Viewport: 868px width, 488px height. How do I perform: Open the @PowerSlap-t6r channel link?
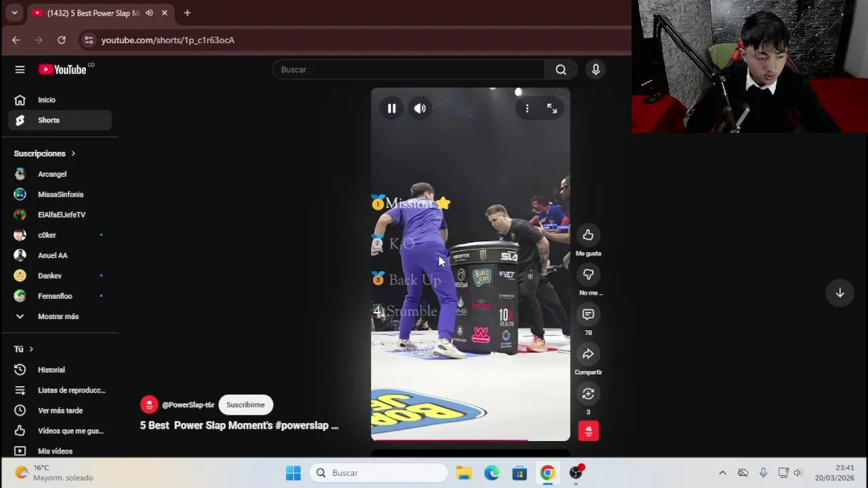pyautogui.click(x=188, y=405)
